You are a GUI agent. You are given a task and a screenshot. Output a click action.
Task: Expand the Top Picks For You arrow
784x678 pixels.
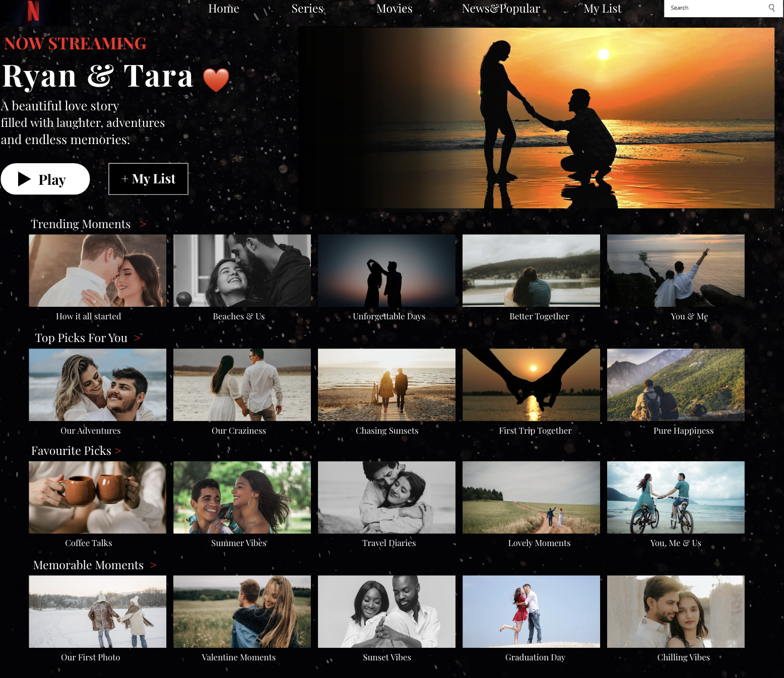click(x=137, y=338)
